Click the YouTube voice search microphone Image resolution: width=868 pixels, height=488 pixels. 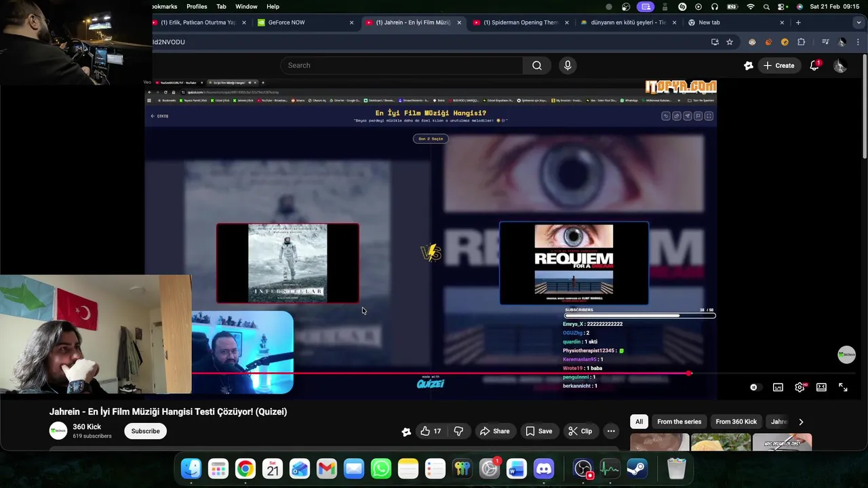point(568,65)
